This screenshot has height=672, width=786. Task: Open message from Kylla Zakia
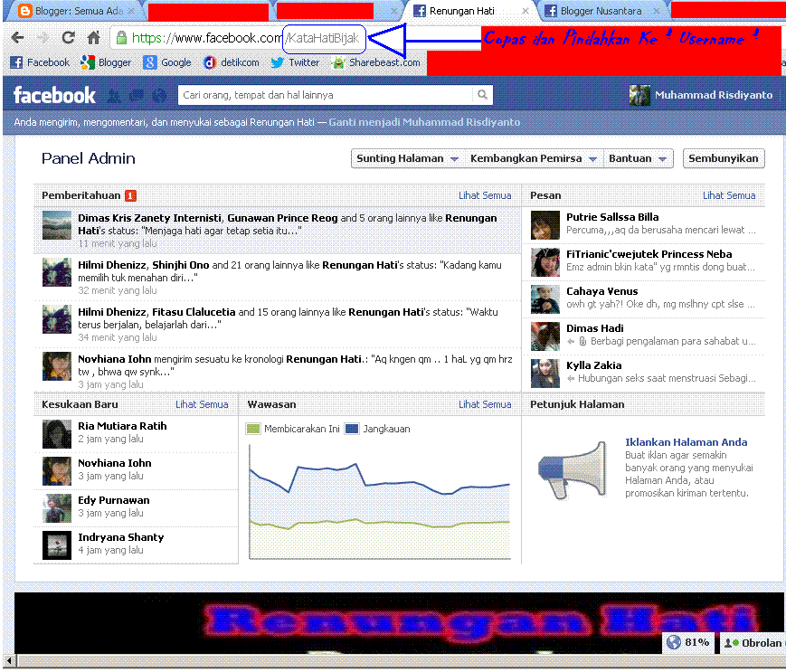click(x=643, y=373)
